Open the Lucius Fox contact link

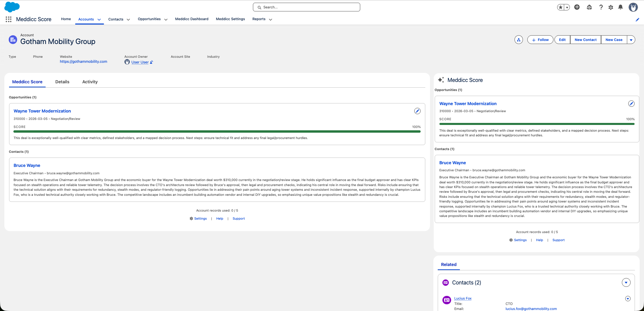point(463,299)
